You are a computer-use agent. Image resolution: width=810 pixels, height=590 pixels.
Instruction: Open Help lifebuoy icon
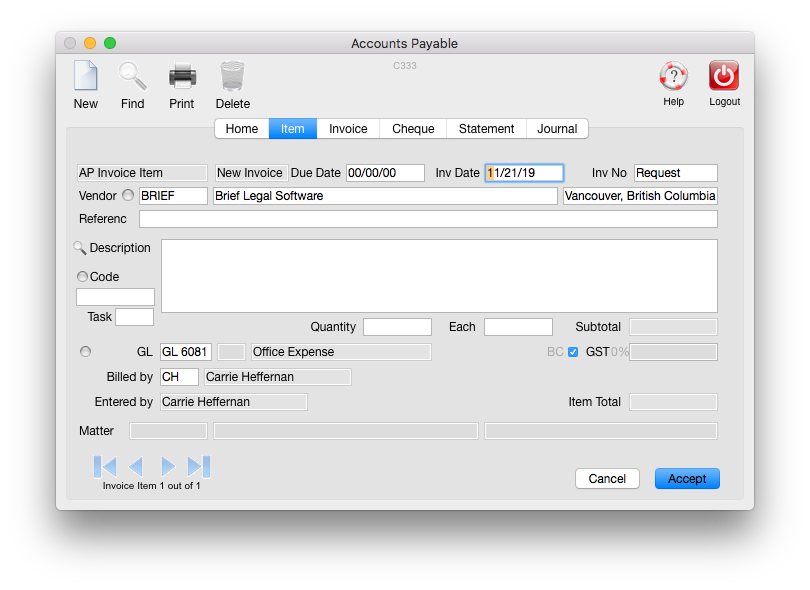pyautogui.click(x=674, y=77)
